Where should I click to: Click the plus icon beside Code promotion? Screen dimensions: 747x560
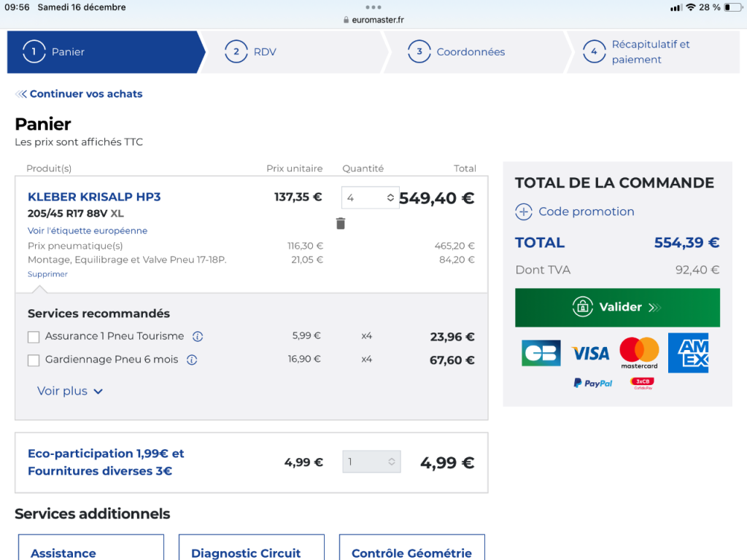tap(524, 212)
